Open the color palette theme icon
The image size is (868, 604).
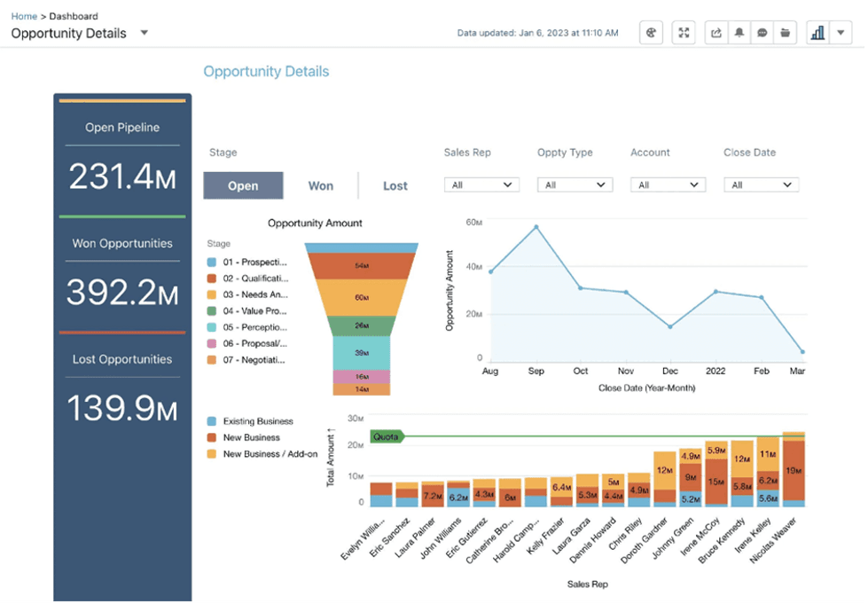coord(651,32)
